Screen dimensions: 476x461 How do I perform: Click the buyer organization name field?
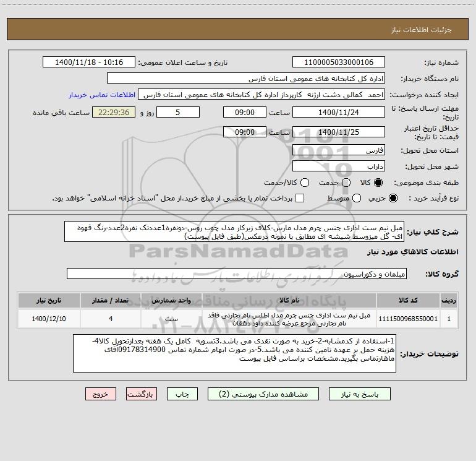[x=246, y=79]
